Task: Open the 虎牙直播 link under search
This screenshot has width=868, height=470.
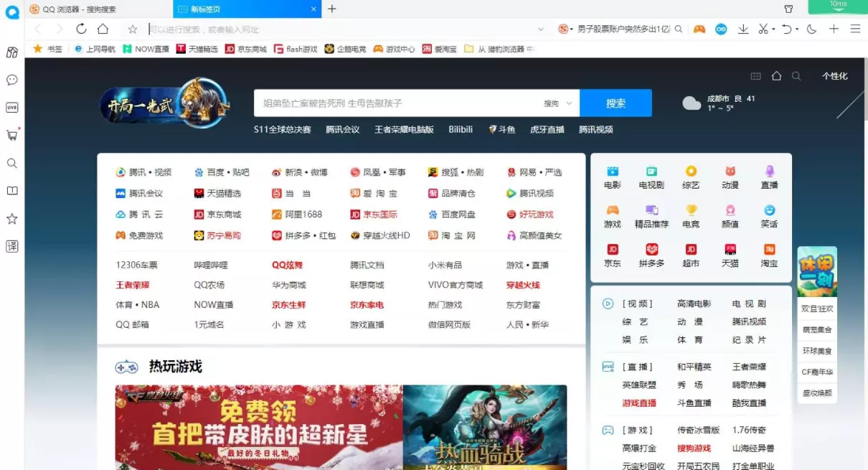Action: (547, 130)
